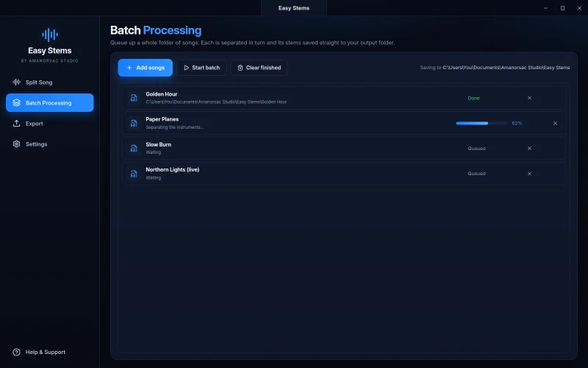Cancel the Paper Planes song
Viewport: 588px width, 368px height.
[x=555, y=123]
